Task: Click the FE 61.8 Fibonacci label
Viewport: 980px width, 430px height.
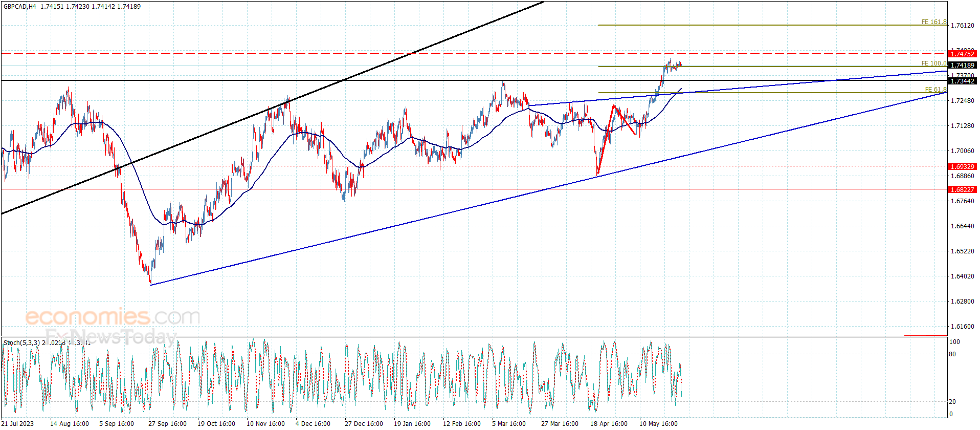Action: coord(936,90)
